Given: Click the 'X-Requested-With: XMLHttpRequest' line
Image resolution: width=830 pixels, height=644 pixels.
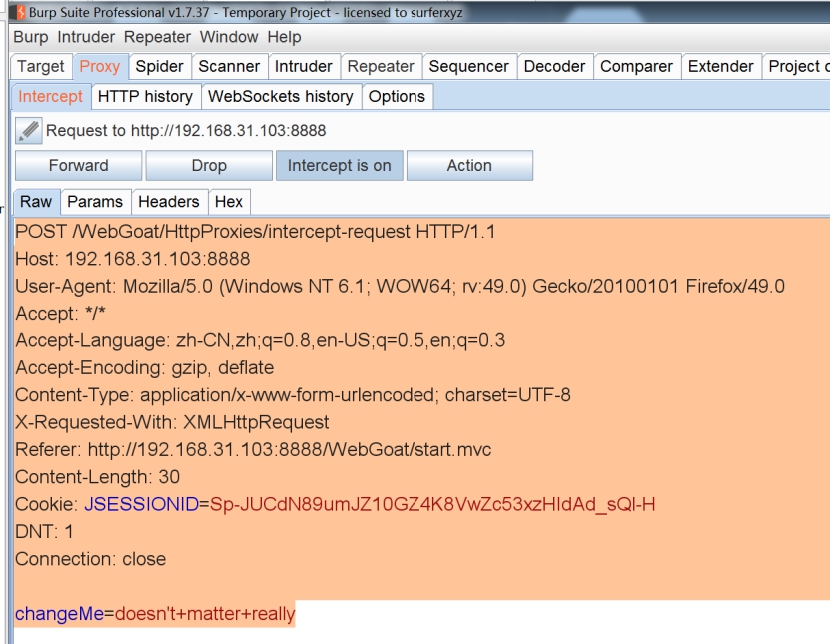Looking at the screenshot, I should click(x=172, y=422).
